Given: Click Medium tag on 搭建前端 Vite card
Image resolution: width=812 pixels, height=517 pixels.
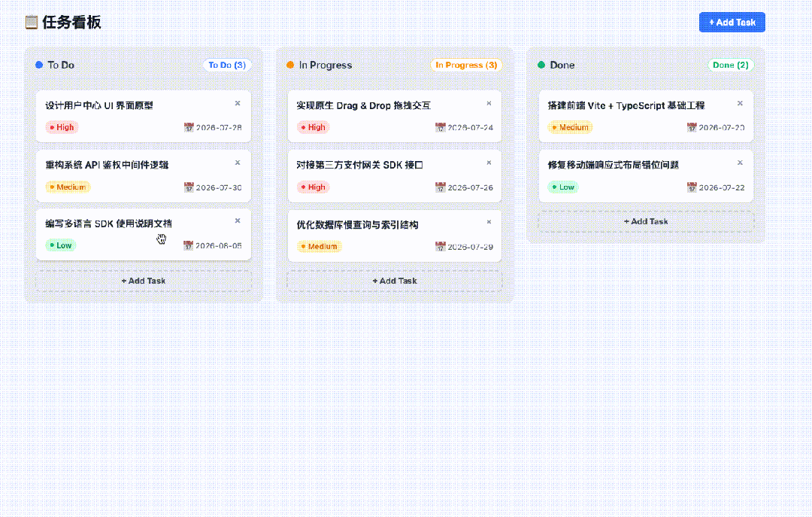Looking at the screenshot, I should [x=571, y=127].
